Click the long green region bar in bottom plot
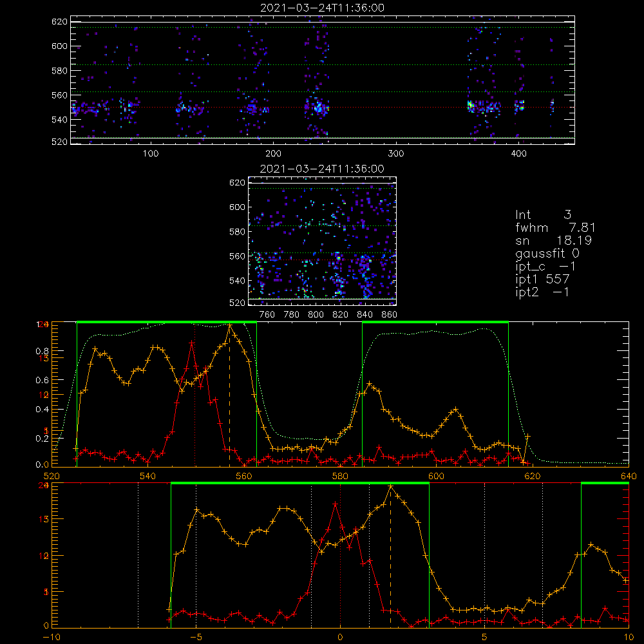 300,484
